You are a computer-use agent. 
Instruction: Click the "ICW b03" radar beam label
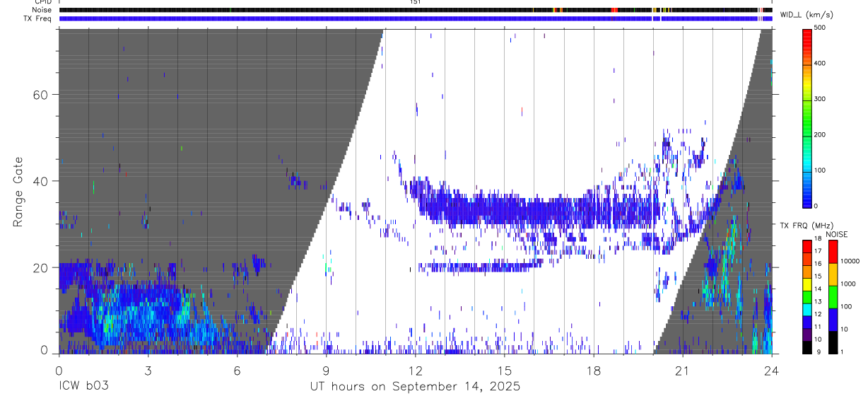pyautogui.click(x=83, y=386)
